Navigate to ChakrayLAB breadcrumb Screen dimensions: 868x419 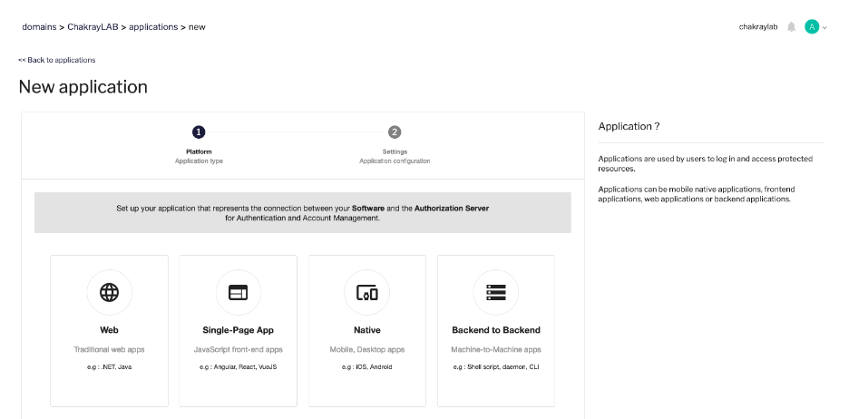click(93, 27)
